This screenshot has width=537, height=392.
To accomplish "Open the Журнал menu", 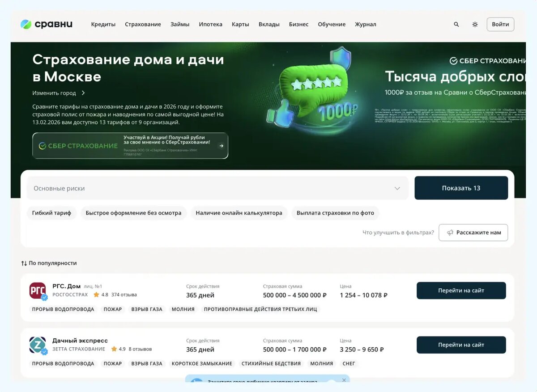I will tap(366, 24).
